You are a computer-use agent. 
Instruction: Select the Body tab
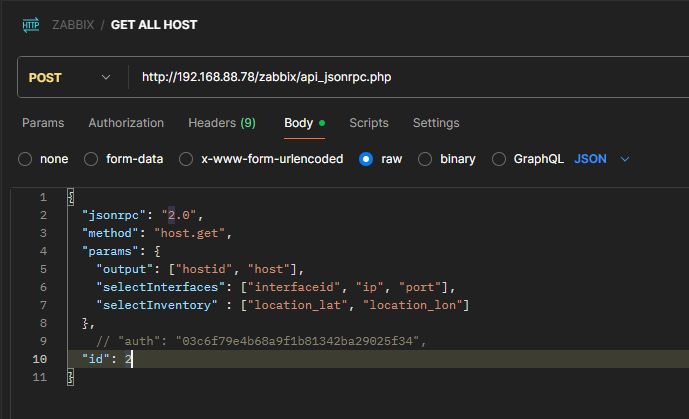(x=299, y=123)
